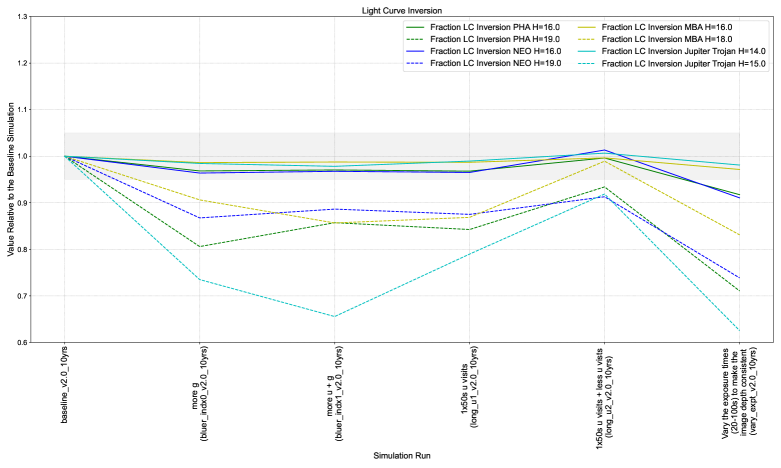Click dashed green line point at more g
Image resolution: width=781 pixels, height=468 pixels.
[x=199, y=246]
